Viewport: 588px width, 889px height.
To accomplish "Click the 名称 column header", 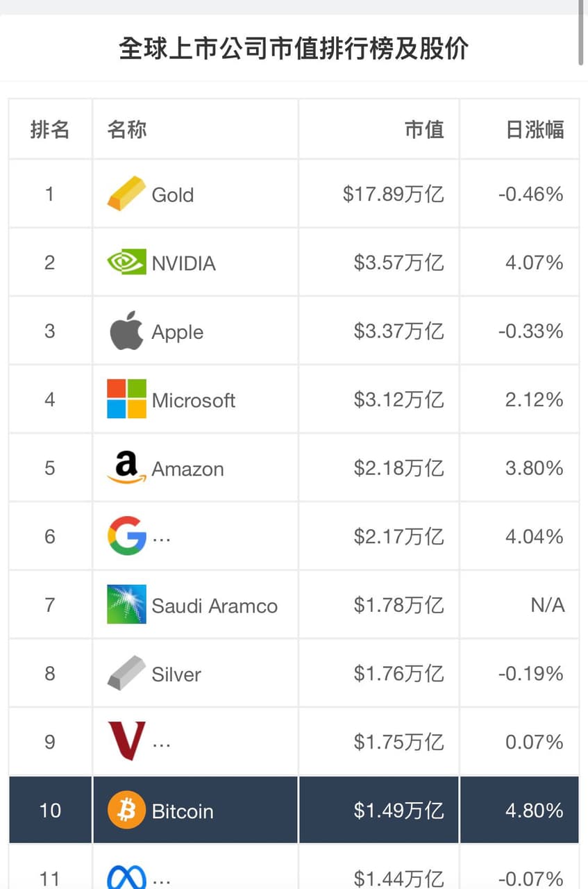I will (127, 129).
